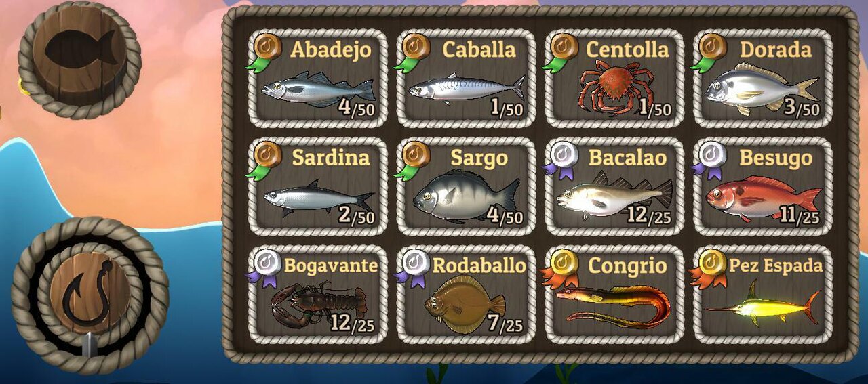The width and height of the screenshot is (868, 384).
Task: Open the Rodaballo flatfish entry
Action: click(466, 294)
